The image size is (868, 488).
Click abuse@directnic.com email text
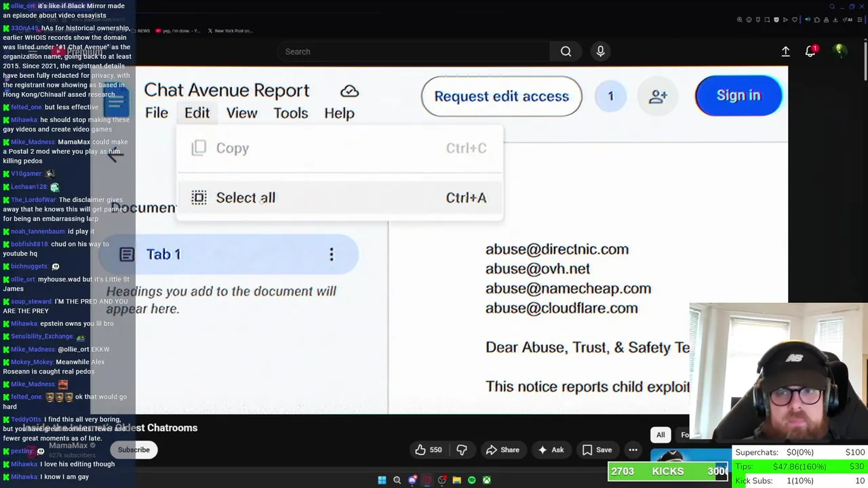(x=557, y=249)
